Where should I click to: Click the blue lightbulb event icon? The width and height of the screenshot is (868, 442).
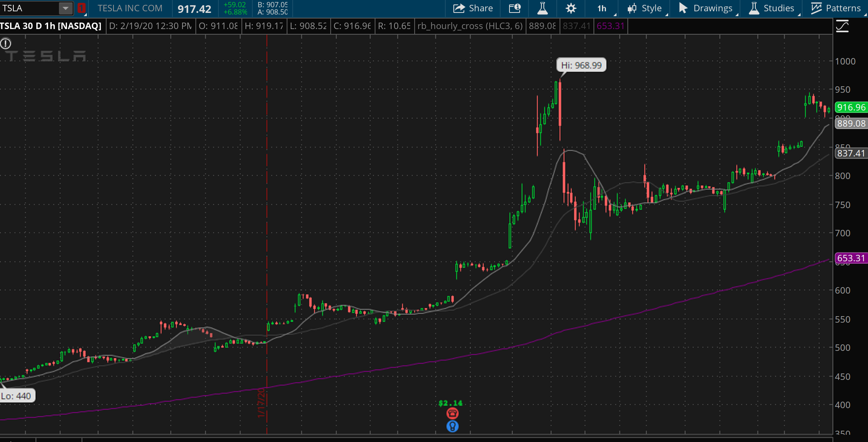point(453,426)
